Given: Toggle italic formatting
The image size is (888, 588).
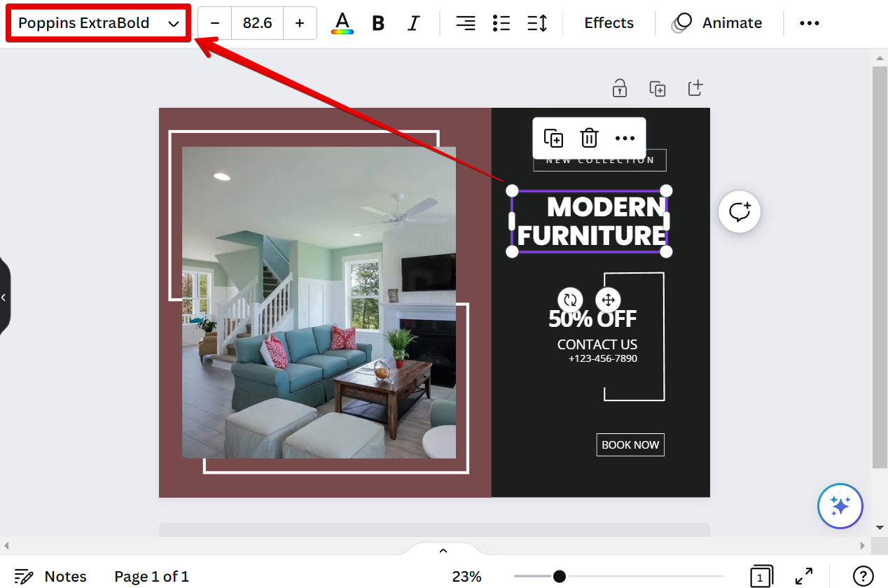Looking at the screenshot, I should pyautogui.click(x=413, y=23).
